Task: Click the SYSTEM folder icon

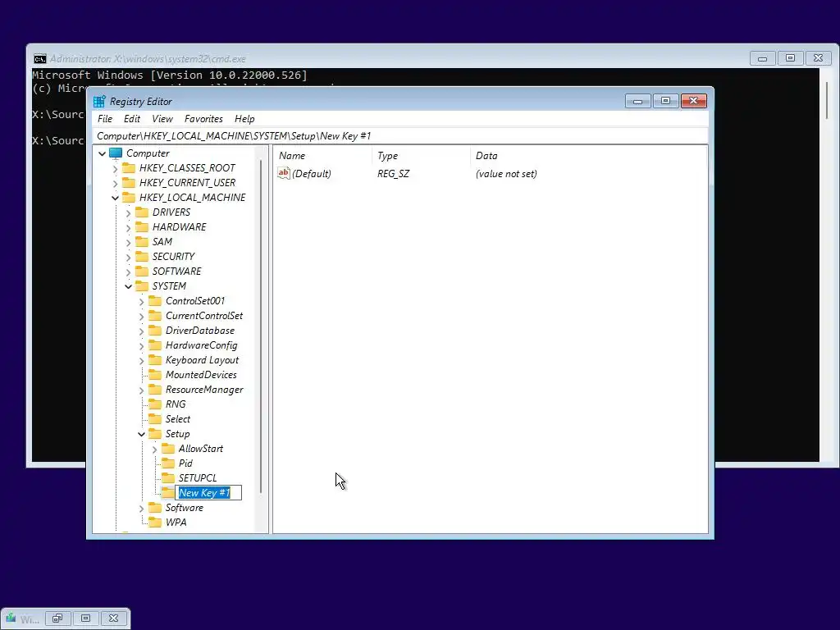Action: click(x=142, y=286)
